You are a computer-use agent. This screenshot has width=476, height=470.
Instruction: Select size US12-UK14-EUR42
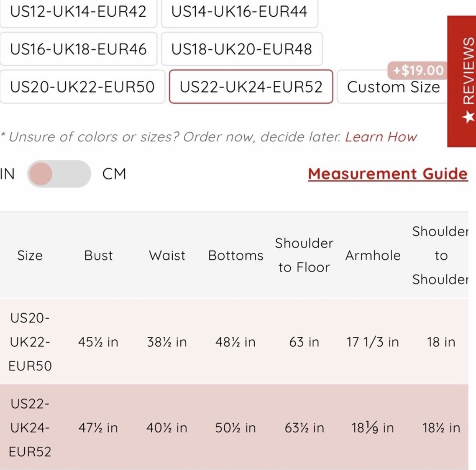pos(78,12)
